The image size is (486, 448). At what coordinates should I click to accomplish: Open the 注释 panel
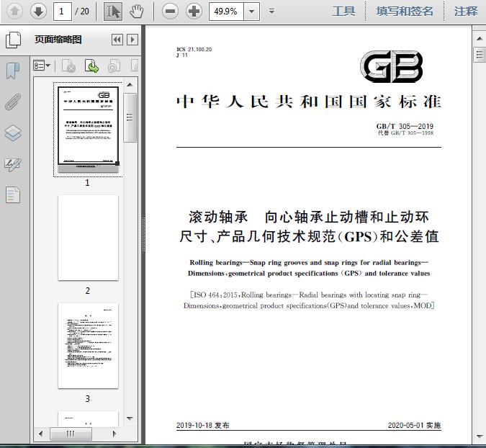pyautogui.click(x=466, y=12)
